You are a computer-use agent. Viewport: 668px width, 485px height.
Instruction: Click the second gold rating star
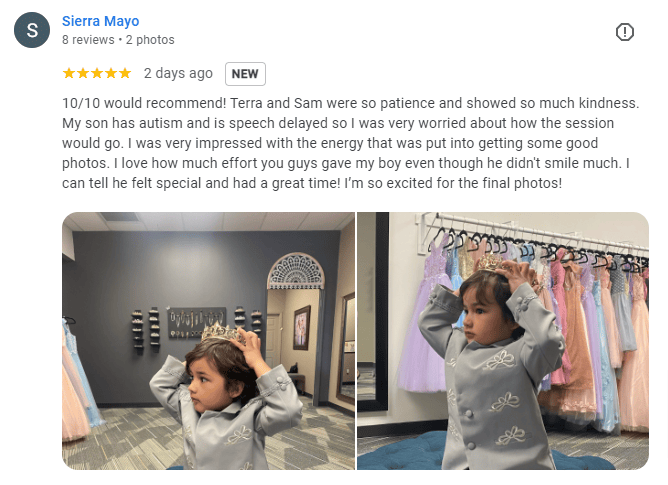(83, 73)
